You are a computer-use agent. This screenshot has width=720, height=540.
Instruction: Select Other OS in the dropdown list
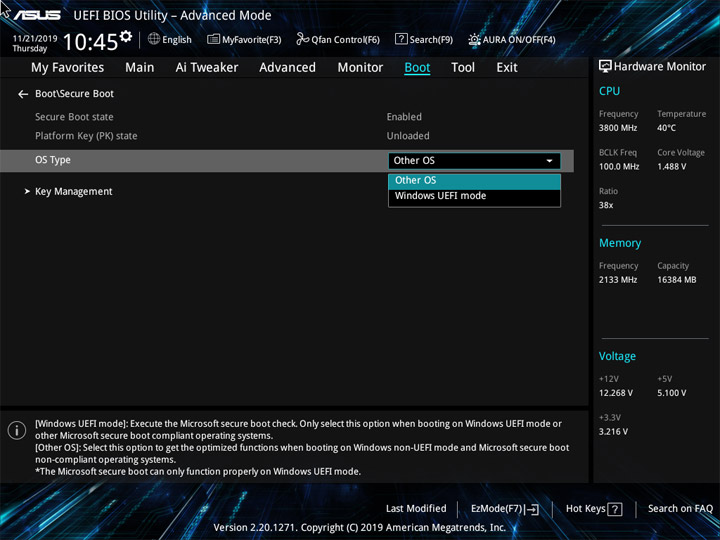[474, 181]
